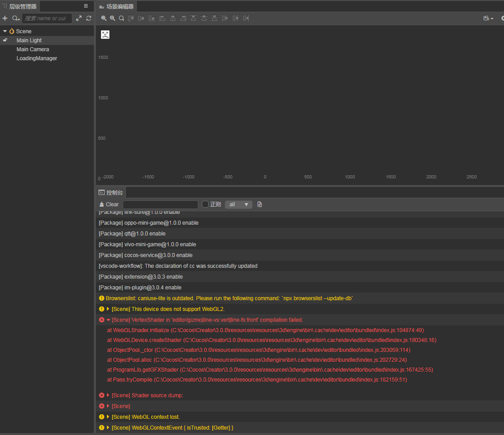This screenshot has height=435, width=504.
Task: Enable the 正则 regex checkbox
Action: (205, 204)
